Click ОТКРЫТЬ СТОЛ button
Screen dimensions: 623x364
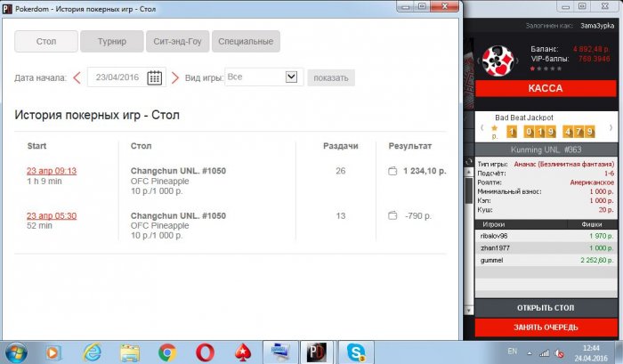546,308
